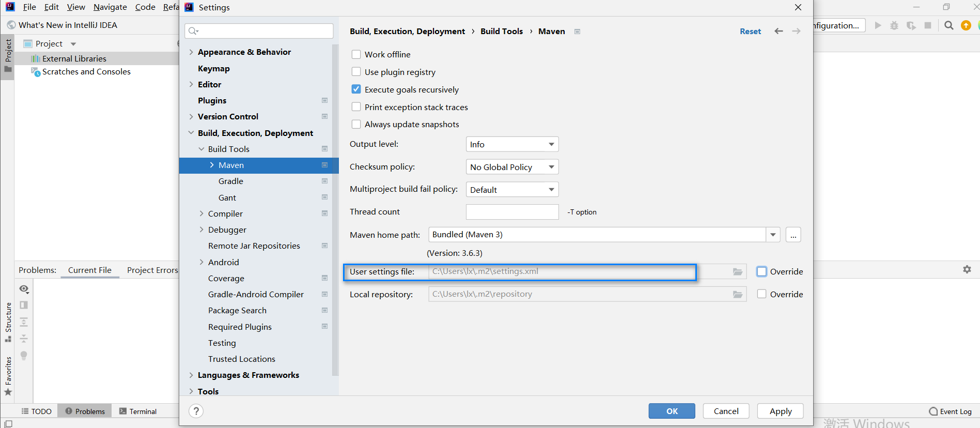Click the Search Everywhere magnifier icon
980x428 pixels.
coord(948,25)
